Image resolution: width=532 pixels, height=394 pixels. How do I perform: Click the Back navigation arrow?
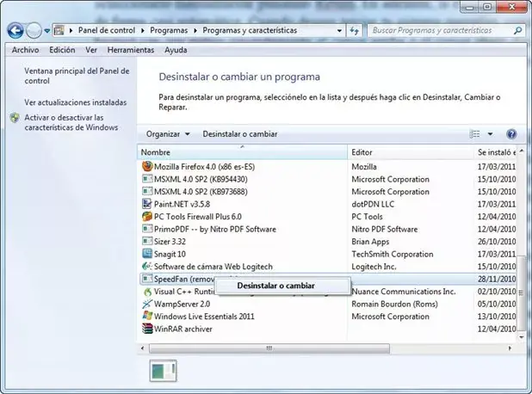click(15, 31)
